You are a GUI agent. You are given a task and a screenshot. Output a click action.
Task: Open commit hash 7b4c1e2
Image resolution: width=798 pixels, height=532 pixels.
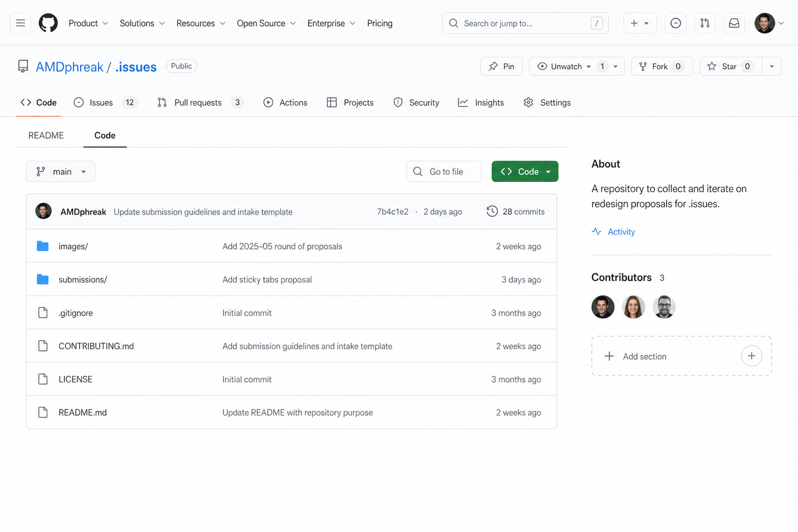click(393, 211)
